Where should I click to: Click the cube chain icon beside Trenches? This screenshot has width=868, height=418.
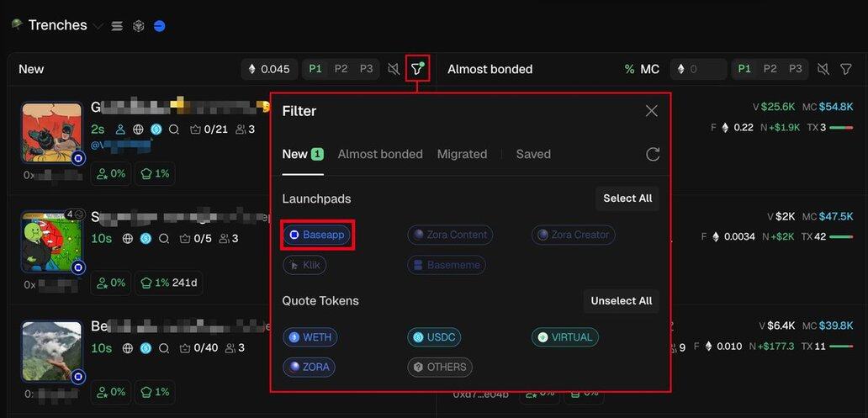click(x=139, y=26)
